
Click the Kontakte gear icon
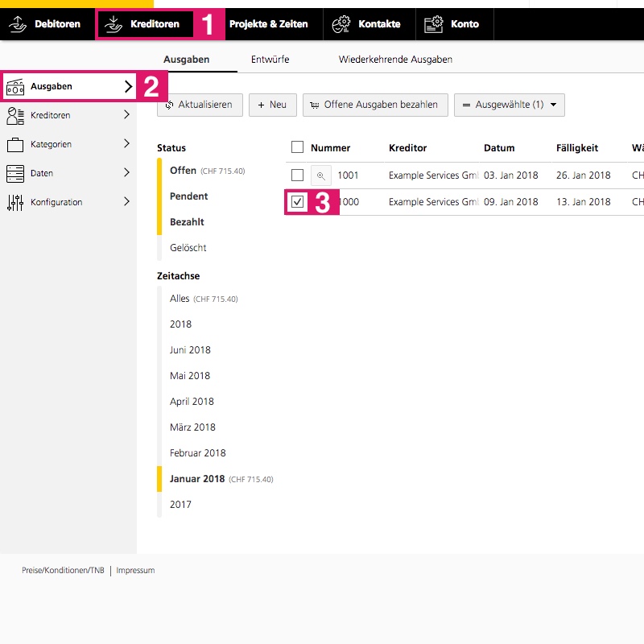point(341,24)
